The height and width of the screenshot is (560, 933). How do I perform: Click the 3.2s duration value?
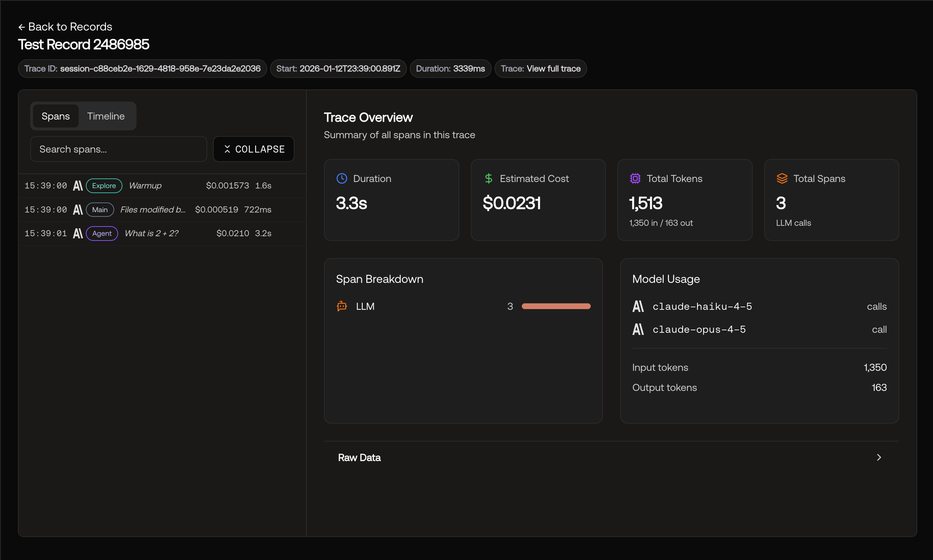(x=263, y=233)
